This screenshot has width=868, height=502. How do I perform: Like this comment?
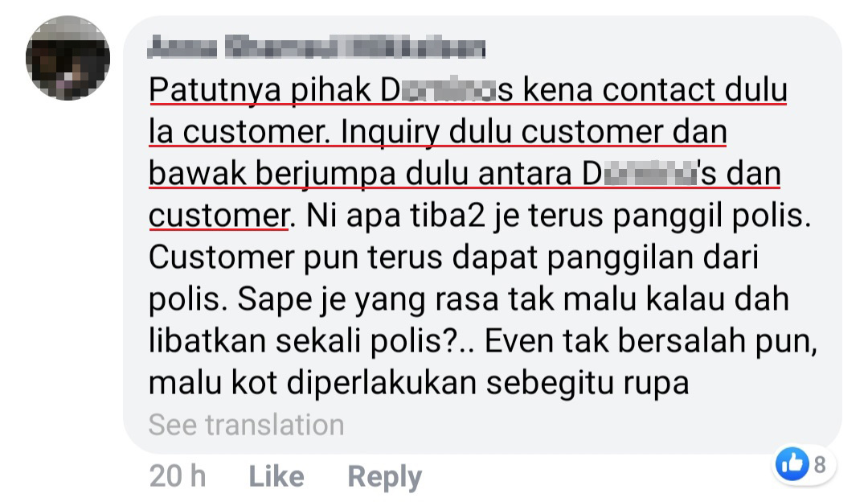(276, 476)
